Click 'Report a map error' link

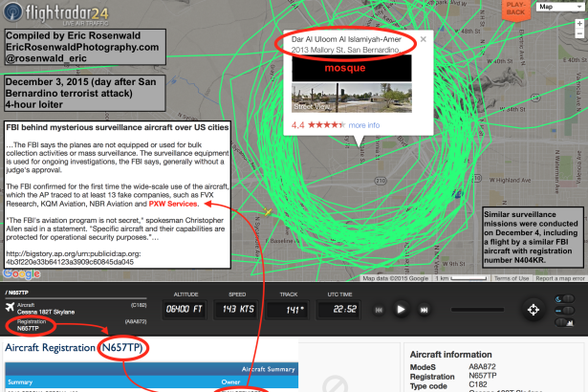click(560, 278)
